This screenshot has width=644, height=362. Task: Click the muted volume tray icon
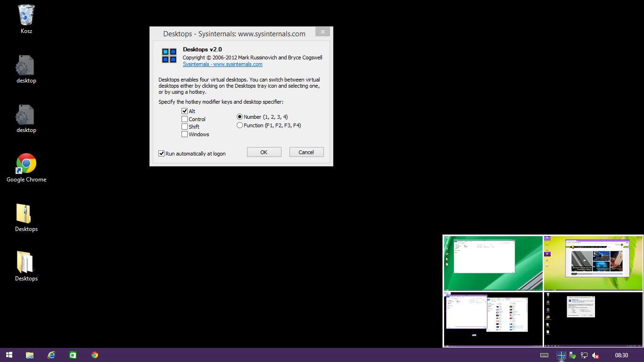[x=595, y=355]
